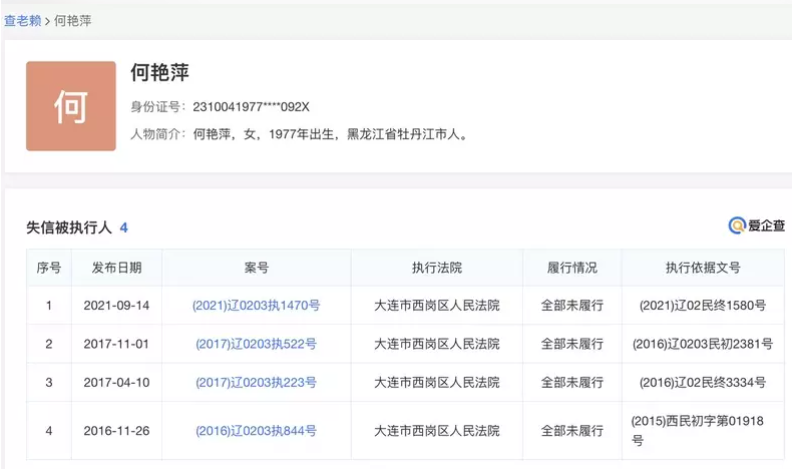Open case link (2017)辽0203执223号

(256, 382)
